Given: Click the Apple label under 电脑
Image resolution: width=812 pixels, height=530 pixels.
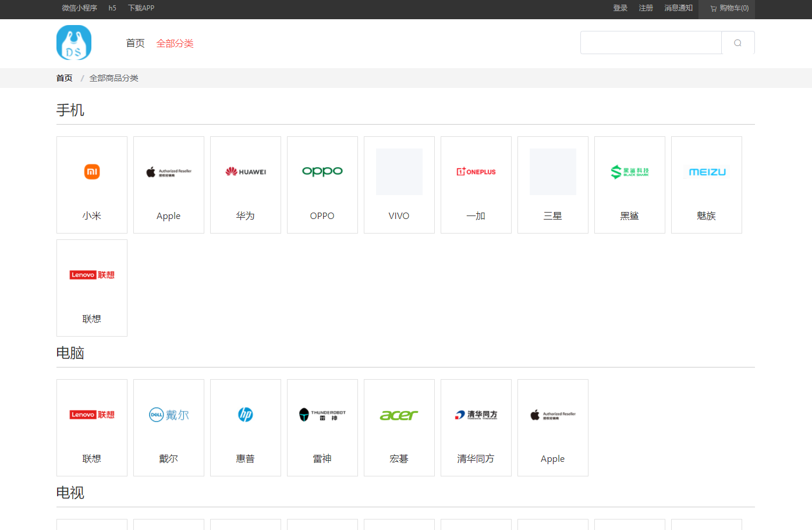Looking at the screenshot, I should point(553,459).
